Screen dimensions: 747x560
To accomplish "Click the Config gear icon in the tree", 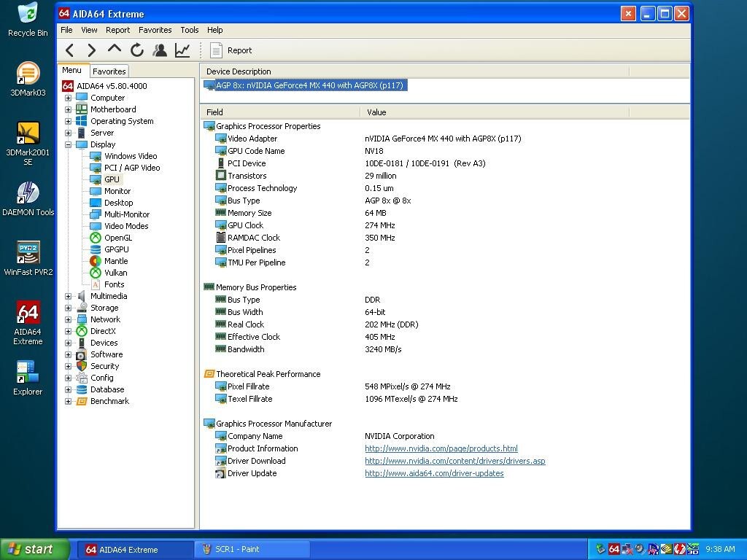I will click(x=82, y=378).
